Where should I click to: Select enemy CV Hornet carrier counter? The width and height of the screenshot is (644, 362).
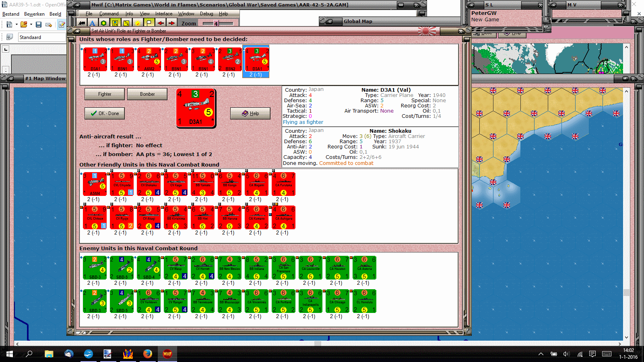(203, 268)
